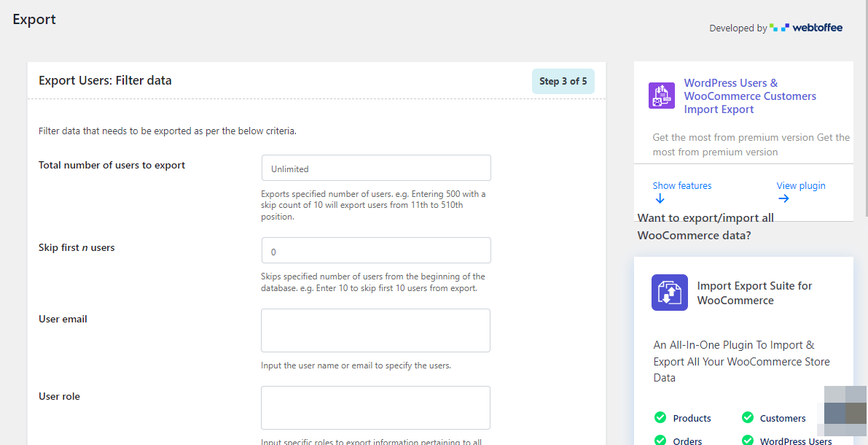Click the Total number of users to export label
The width and height of the screenshot is (868, 445).
(x=112, y=165)
